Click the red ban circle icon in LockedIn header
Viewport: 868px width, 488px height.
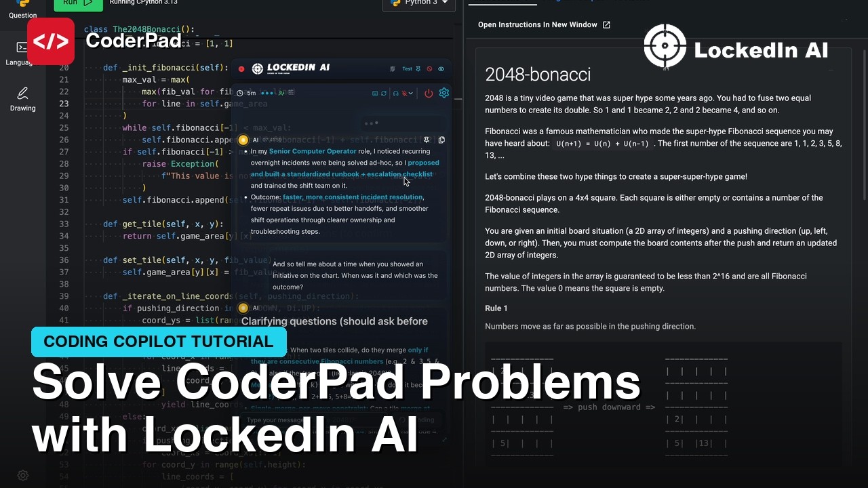(429, 69)
